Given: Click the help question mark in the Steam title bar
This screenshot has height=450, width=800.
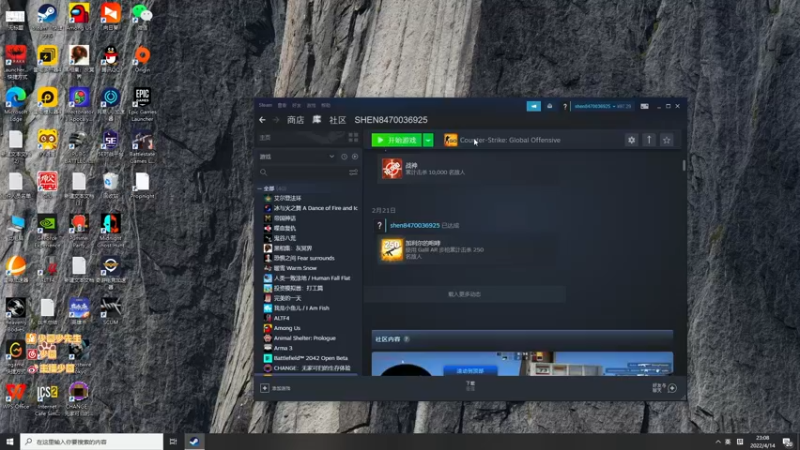Looking at the screenshot, I should coord(565,106).
